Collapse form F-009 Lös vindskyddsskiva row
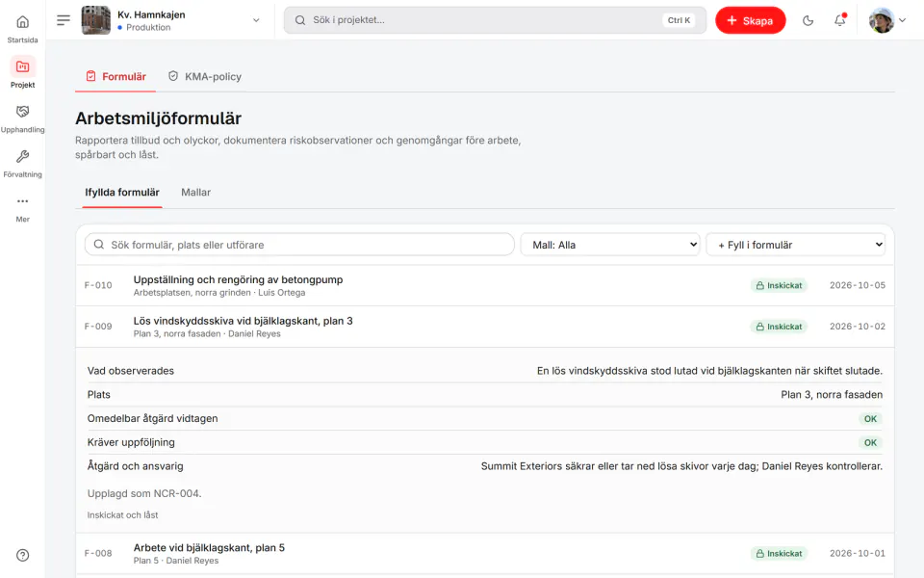 484,327
